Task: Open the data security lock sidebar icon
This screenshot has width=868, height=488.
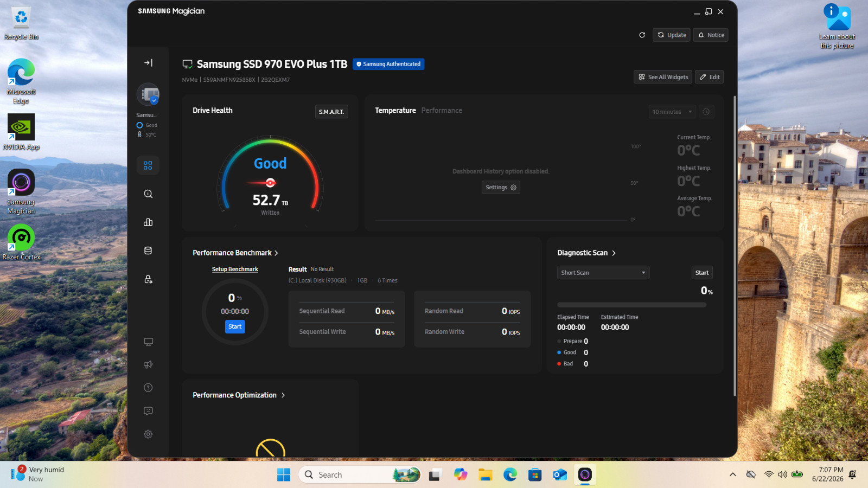Action: click(x=148, y=279)
